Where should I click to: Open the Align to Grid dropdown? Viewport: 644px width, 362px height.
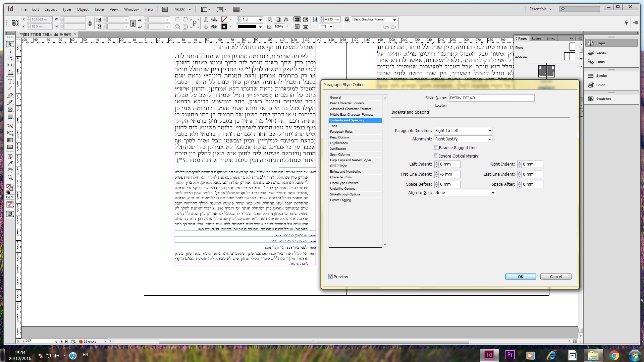pos(465,193)
